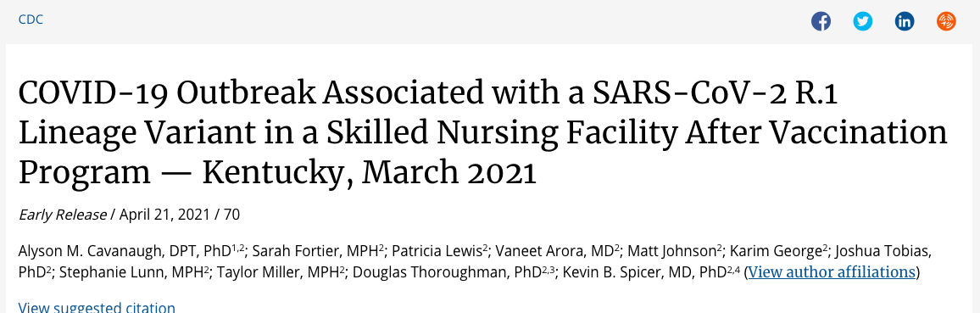This screenshot has height=313, width=980.
Task: Click the COVID-19 Outbreak article title heading
Action: (x=482, y=133)
